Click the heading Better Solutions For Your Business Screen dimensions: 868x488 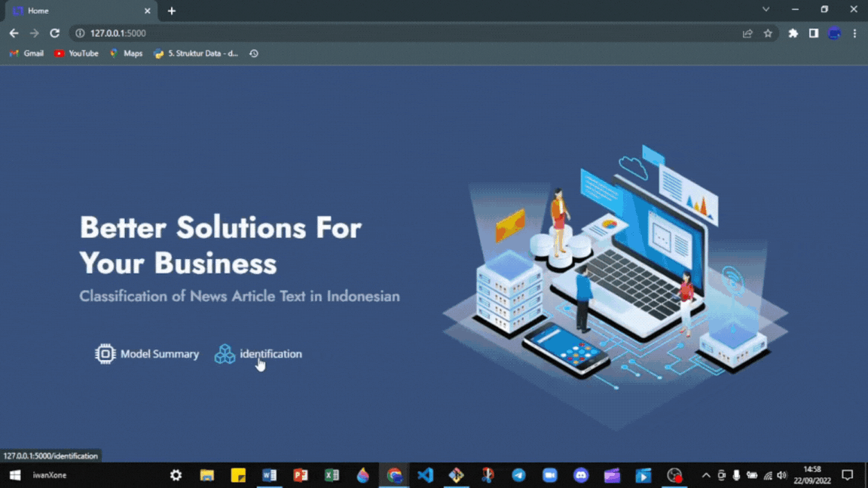click(x=220, y=245)
